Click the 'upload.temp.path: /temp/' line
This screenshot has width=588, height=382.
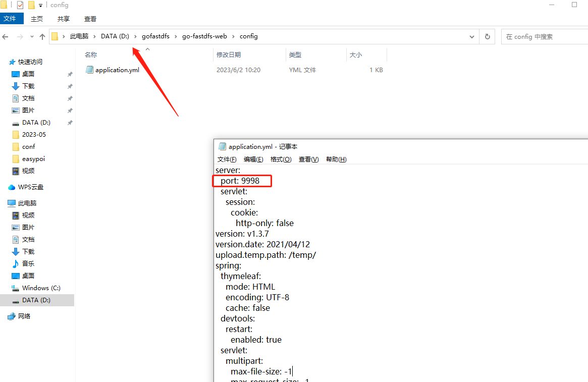point(266,255)
